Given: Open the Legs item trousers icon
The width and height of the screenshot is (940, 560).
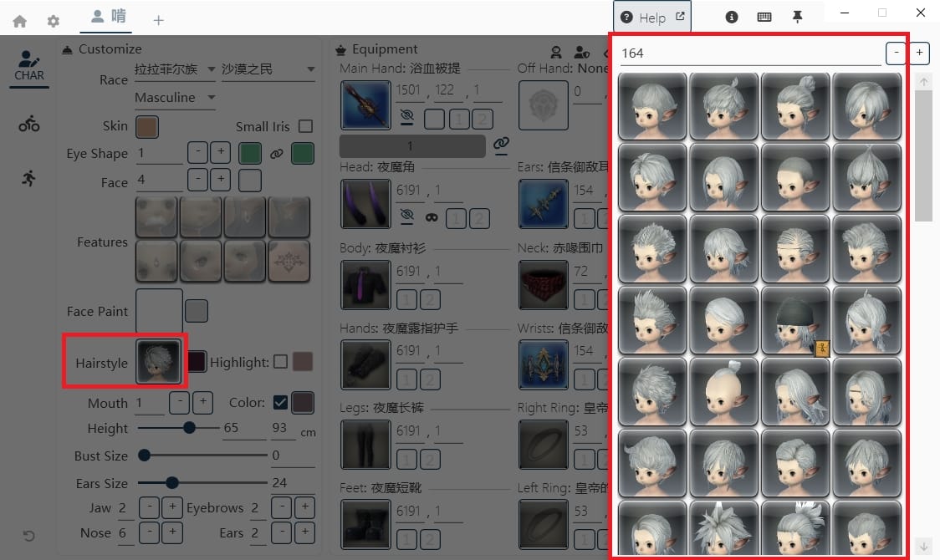Looking at the screenshot, I should 365,445.
